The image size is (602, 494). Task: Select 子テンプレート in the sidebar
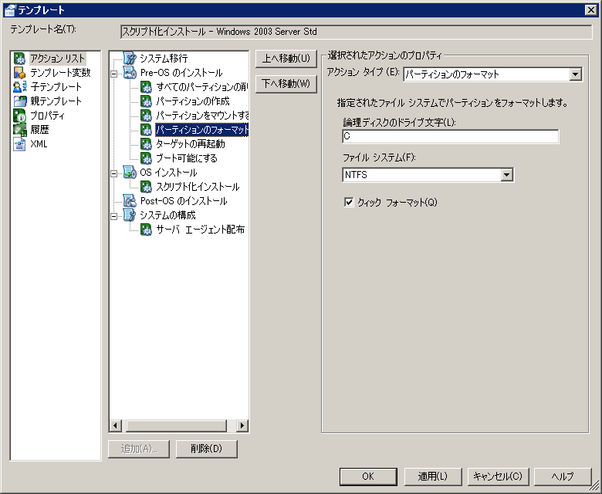coord(56,87)
